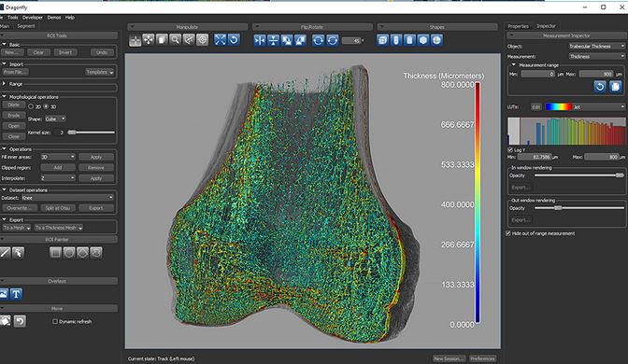Click the fit-to-view expand arrows icon
This screenshot has height=364, width=628.
point(220,40)
